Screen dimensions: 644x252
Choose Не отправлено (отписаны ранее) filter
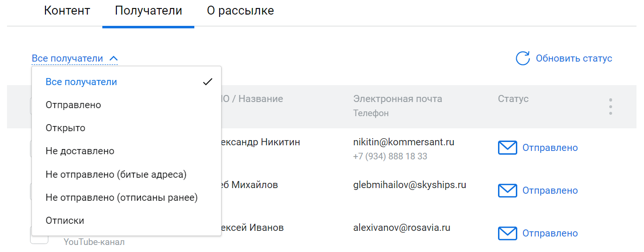(x=122, y=197)
